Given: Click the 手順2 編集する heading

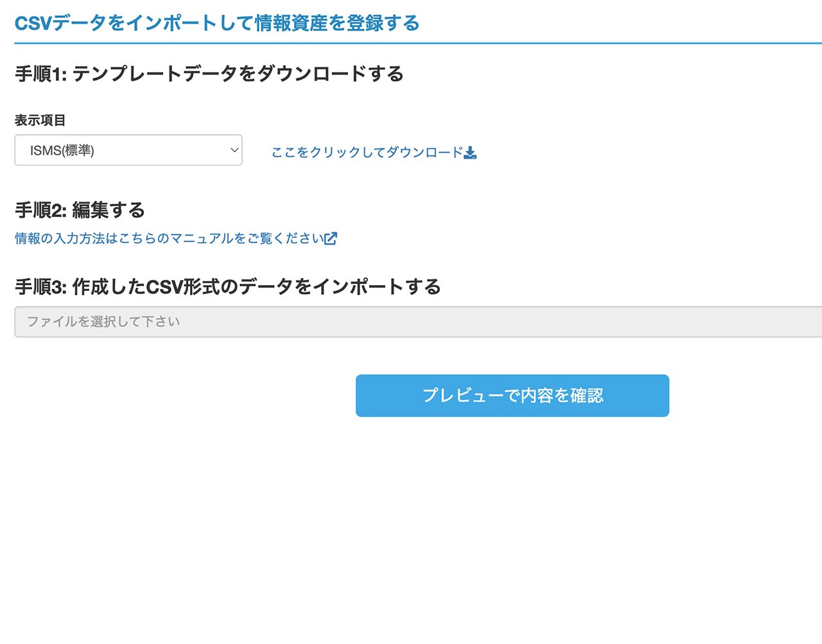Looking at the screenshot, I should pyautogui.click(x=80, y=210).
